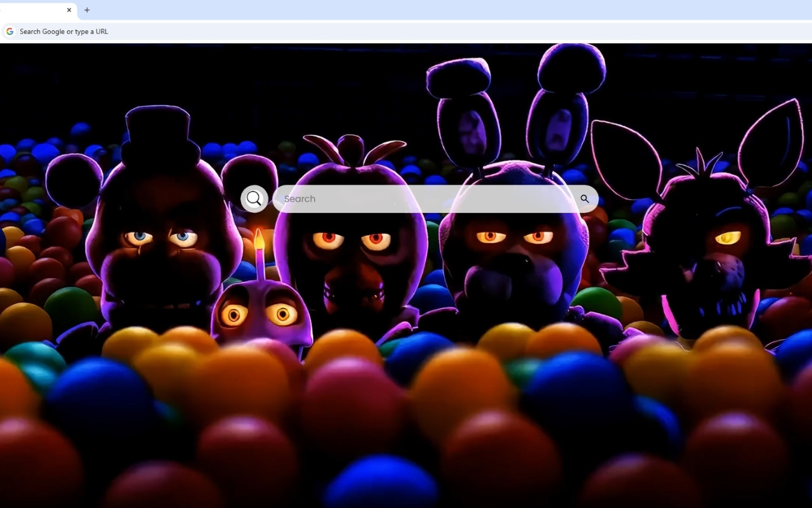Image resolution: width=812 pixels, height=508 pixels.
Task: Click inside the themed Search field
Action: 412,198
